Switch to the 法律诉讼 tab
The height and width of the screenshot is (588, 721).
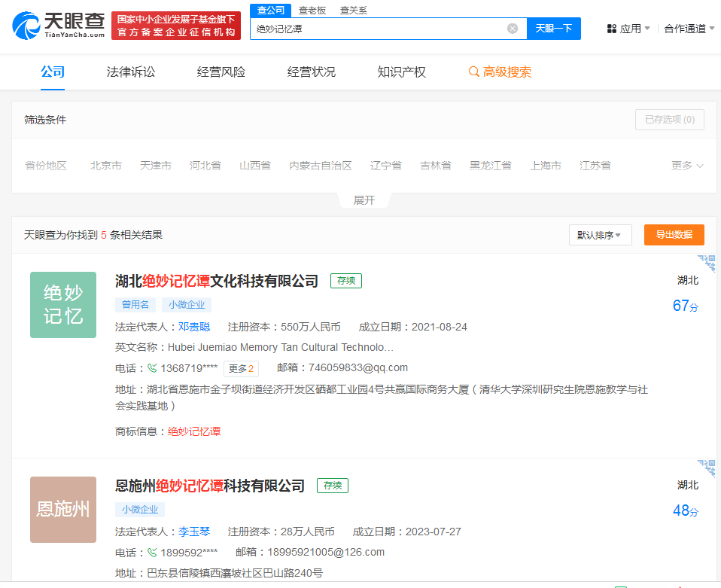point(131,72)
